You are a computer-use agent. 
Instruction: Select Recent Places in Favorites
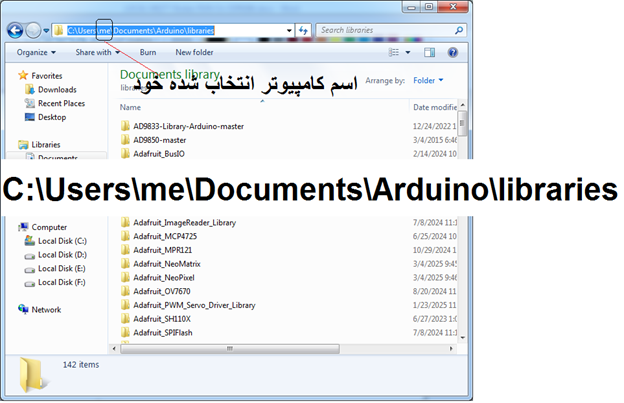(60, 103)
